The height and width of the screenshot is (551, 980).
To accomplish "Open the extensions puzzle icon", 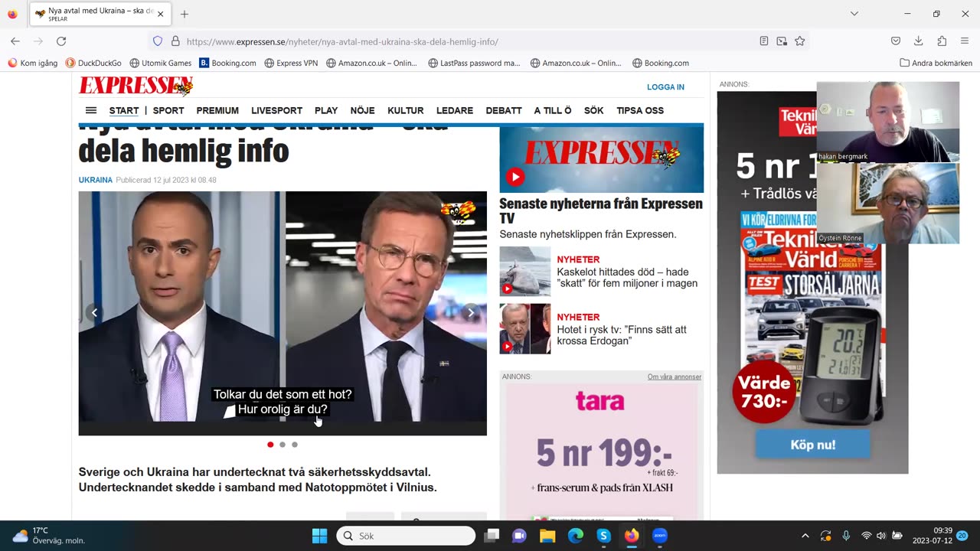I will 942,41.
